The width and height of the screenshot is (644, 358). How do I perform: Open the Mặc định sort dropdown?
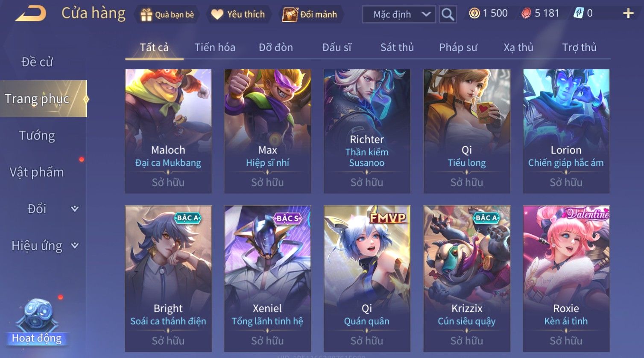[399, 15]
